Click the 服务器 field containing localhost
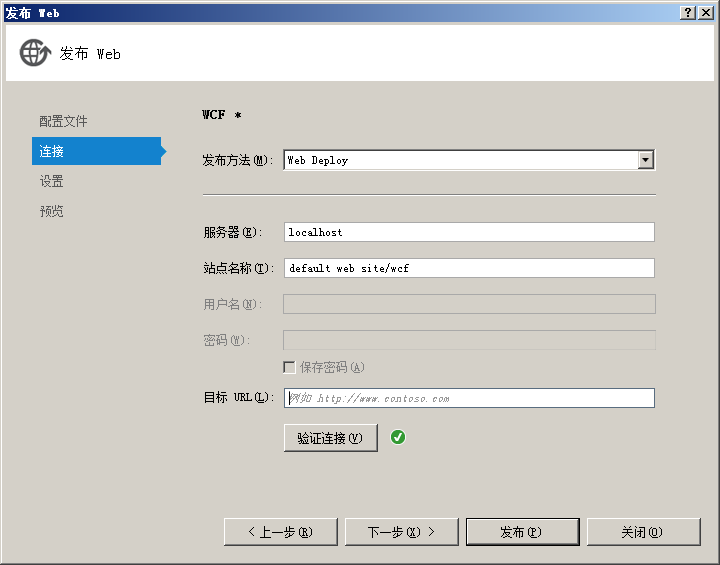This screenshot has width=720, height=565. tap(469, 232)
